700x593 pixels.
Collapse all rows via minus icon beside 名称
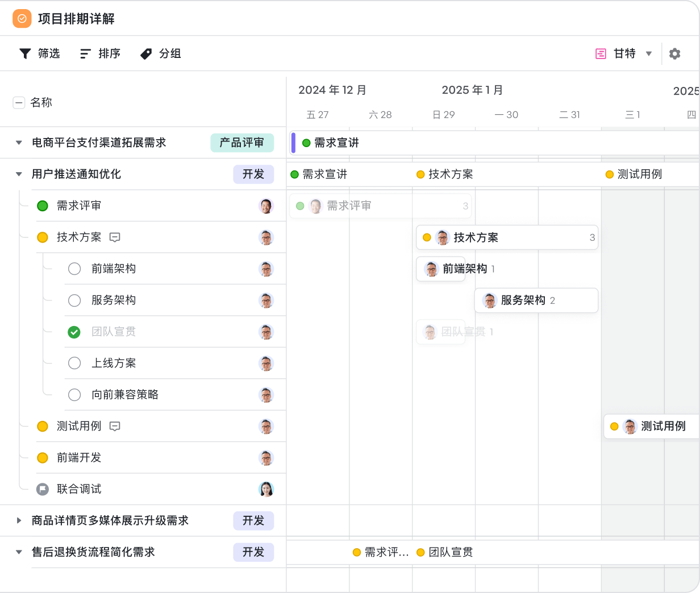point(19,103)
